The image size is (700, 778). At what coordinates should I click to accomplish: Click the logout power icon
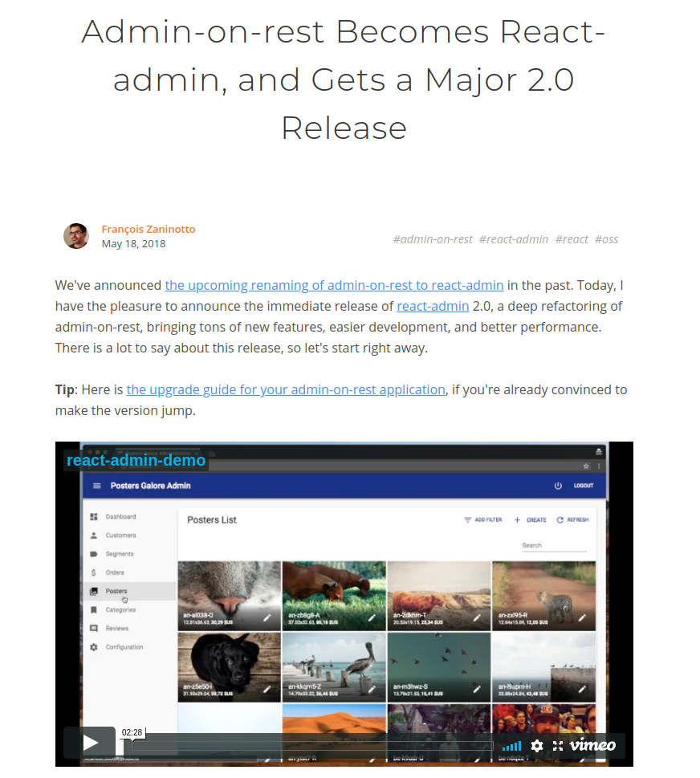coord(558,486)
